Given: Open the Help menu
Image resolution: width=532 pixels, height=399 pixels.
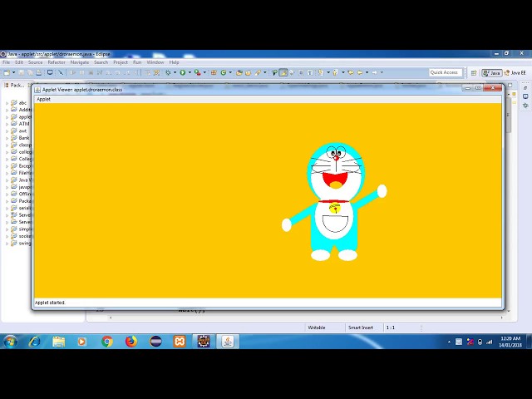Looking at the screenshot, I should (x=174, y=62).
